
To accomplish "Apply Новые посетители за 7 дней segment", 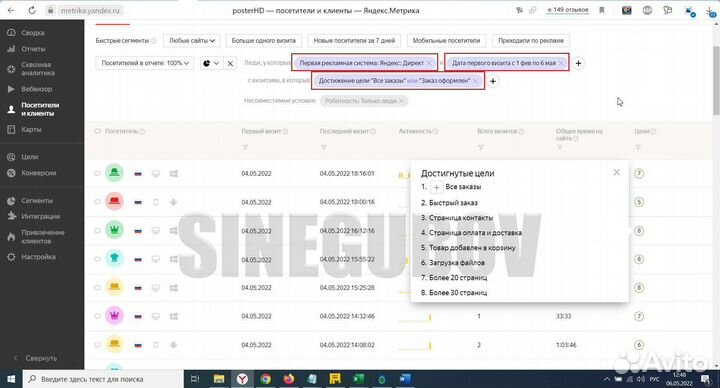I will (354, 40).
